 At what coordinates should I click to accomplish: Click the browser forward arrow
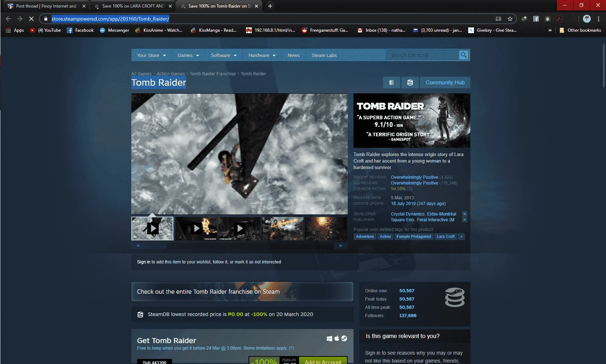point(20,19)
